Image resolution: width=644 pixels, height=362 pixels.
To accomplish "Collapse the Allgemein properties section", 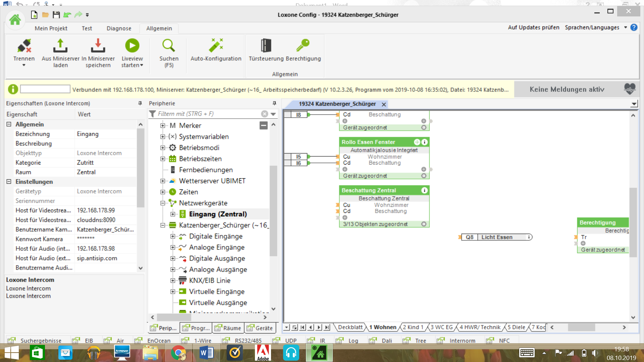I will point(9,124).
